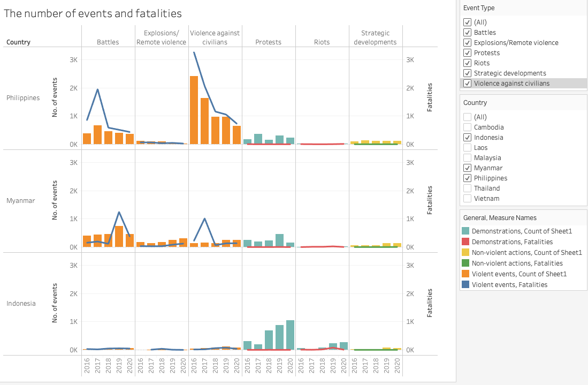Uncheck the Indonesia country filter

pyautogui.click(x=468, y=138)
